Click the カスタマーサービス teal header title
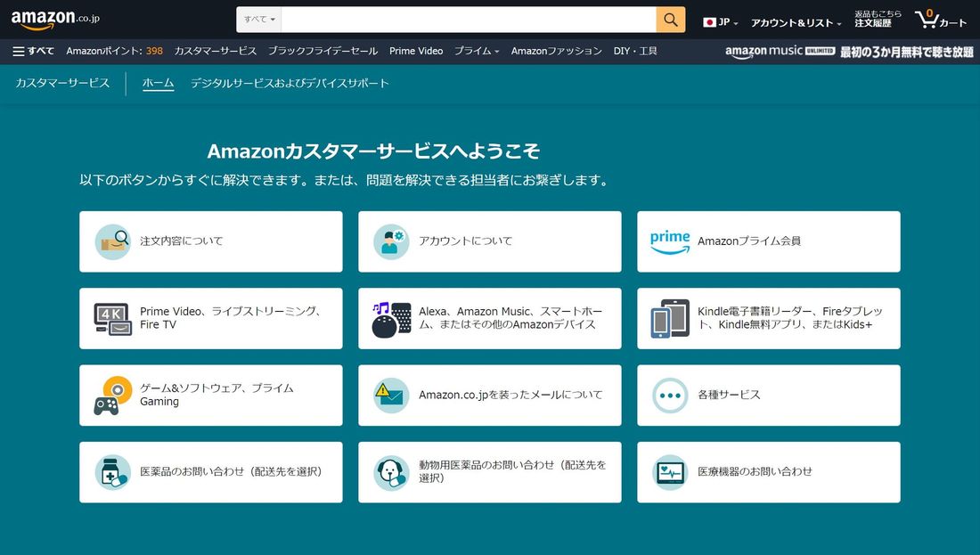Screen dimensions: 980x555 pyautogui.click(x=62, y=83)
